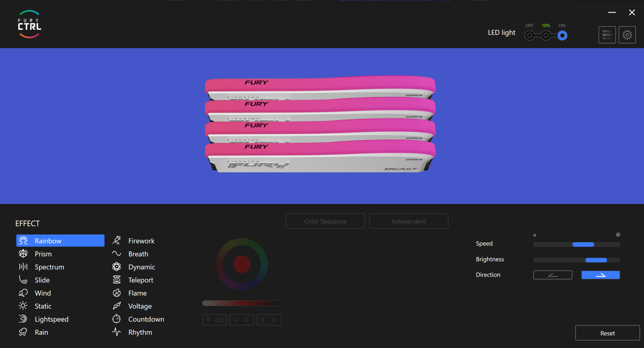Select the Dynamic effect label
This screenshot has width=644, height=348.
[142, 267]
